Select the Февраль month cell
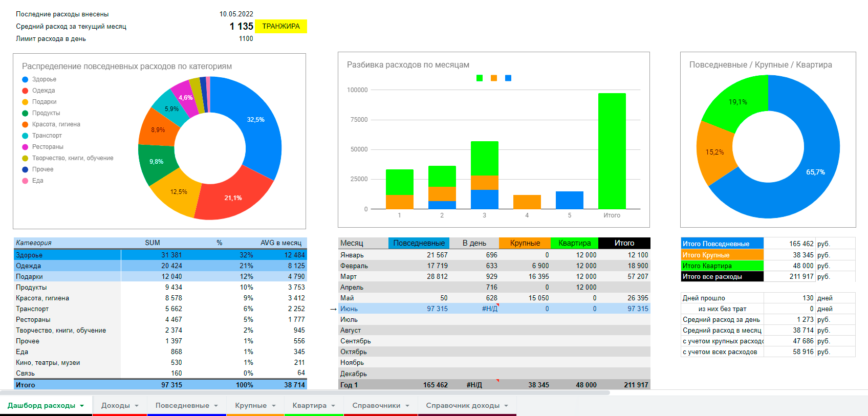Image resolution: width=868 pixels, height=416 pixels. click(x=363, y=266)
